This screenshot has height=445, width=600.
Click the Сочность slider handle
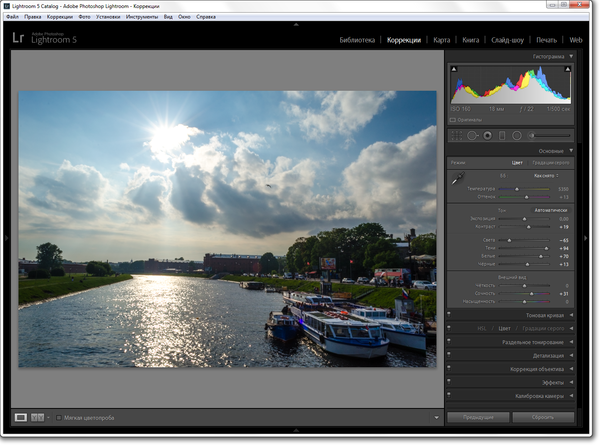tap(531, 294)
